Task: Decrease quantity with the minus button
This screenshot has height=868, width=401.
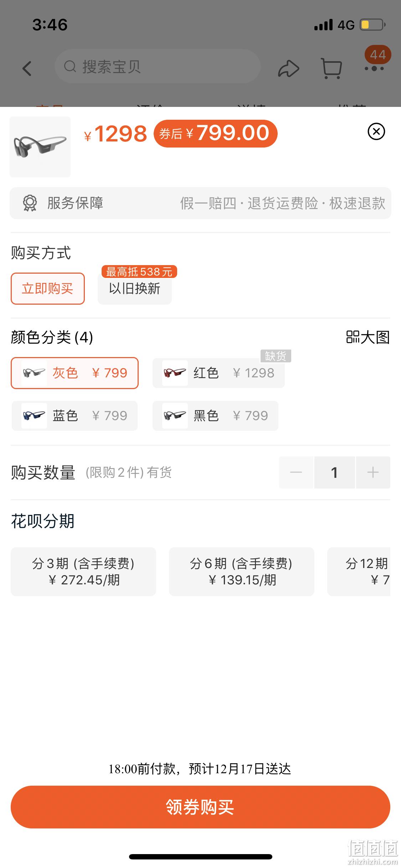Action: (296, 472)
